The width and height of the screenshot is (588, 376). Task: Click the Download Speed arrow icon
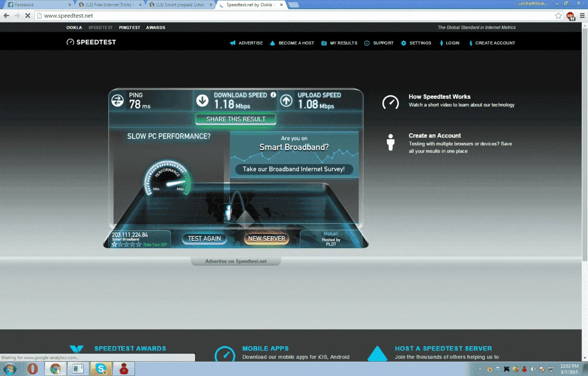coord(202,101)
